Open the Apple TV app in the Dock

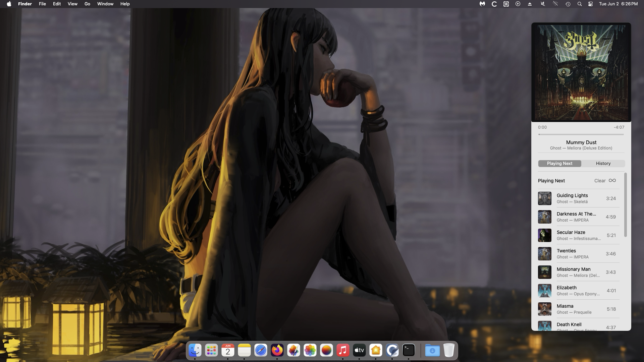359,351
